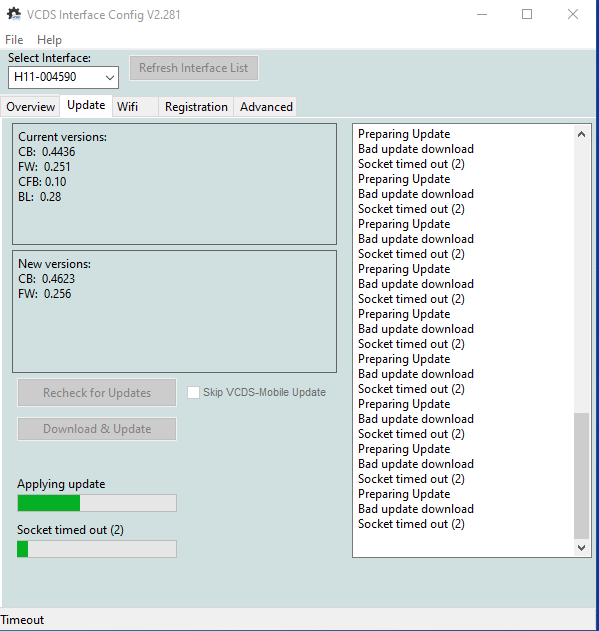Click the new FW: 0.256 version text
Image resolution: width=599 pixels, height=631 pixels.
tap(44, 294)
